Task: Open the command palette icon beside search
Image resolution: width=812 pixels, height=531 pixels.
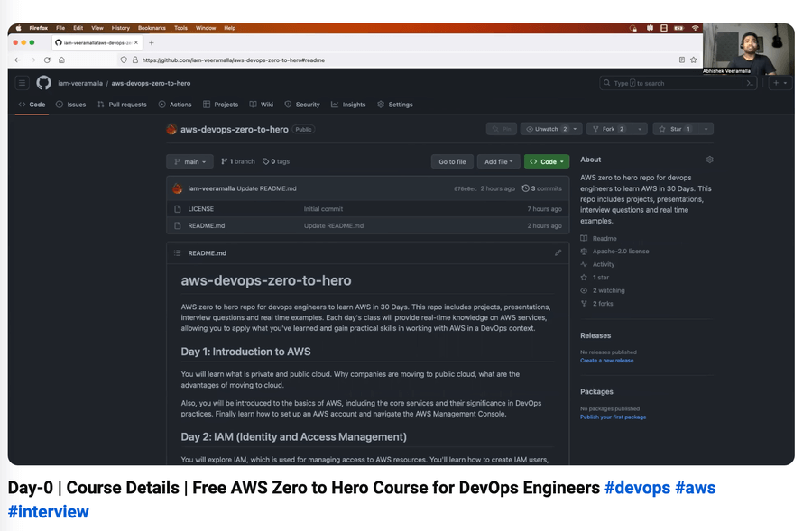Action: (750, 83)
